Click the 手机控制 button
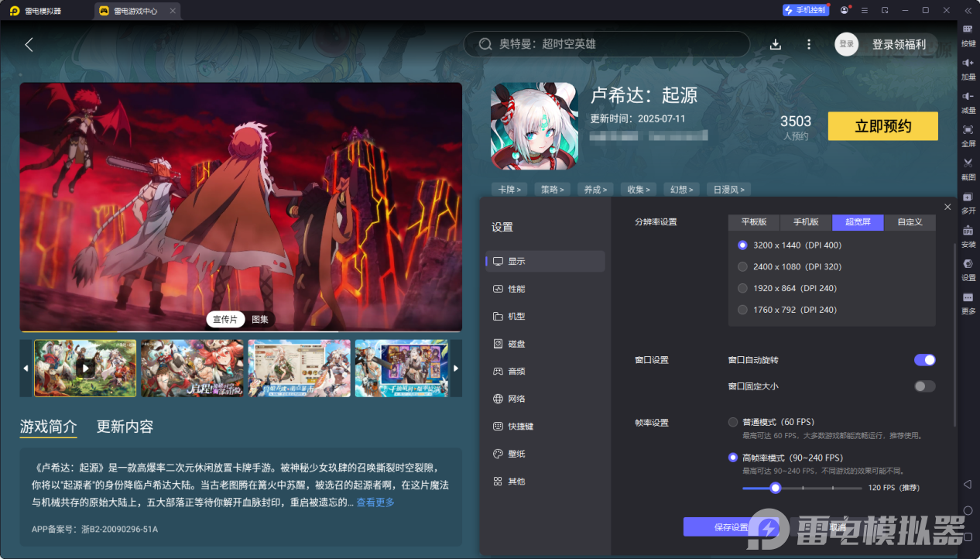The image size is (980, 559). pos(805,10)
